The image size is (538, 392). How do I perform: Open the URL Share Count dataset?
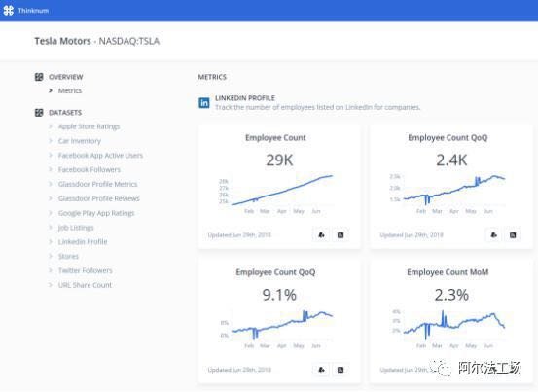click(85, 285)
